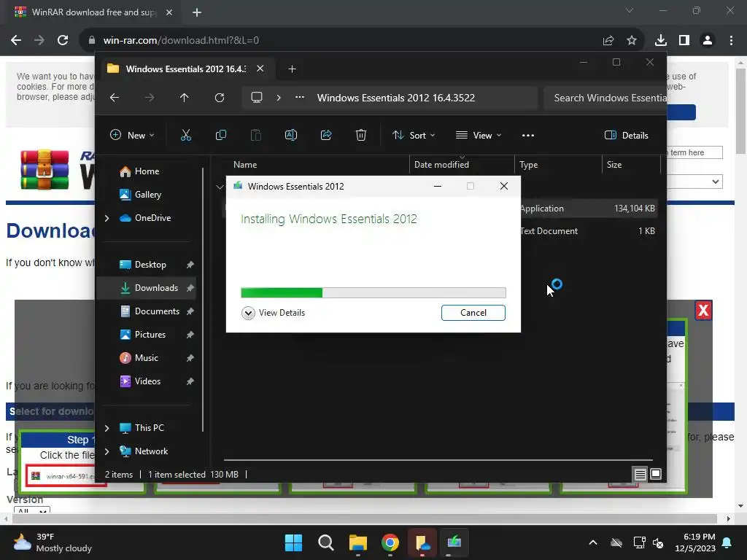Open a new Chrome tab
The image size is (747, 560).
(x=197, y=12)
